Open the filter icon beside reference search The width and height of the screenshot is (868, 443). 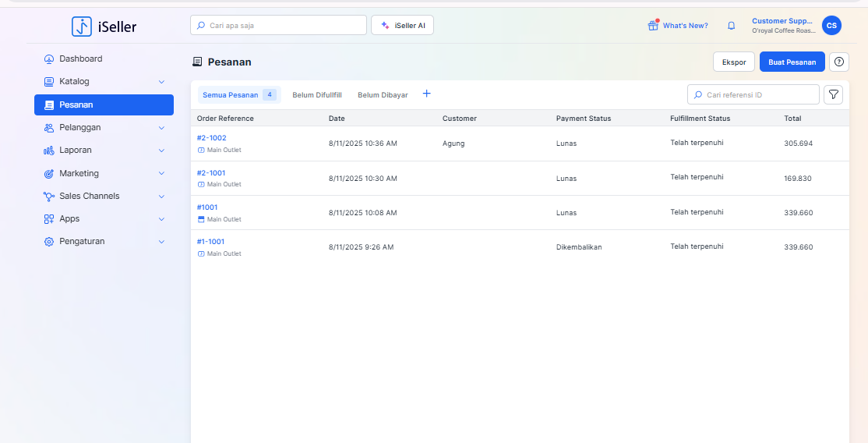point(833,94)
